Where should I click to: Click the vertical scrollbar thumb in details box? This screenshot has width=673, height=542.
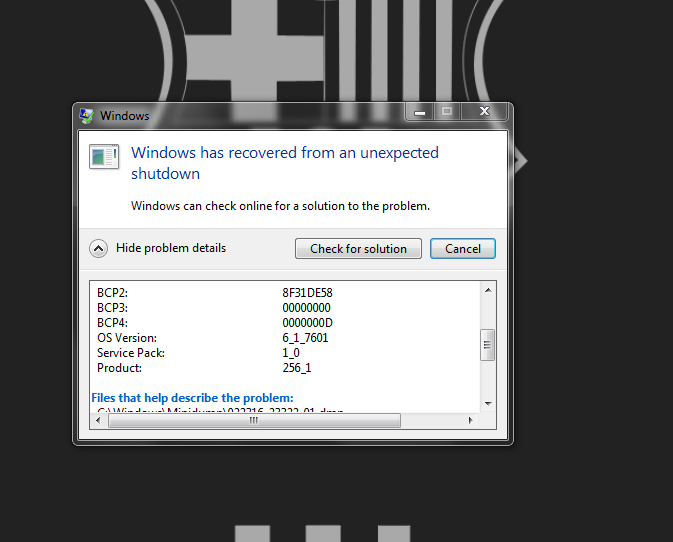[488, 344]
